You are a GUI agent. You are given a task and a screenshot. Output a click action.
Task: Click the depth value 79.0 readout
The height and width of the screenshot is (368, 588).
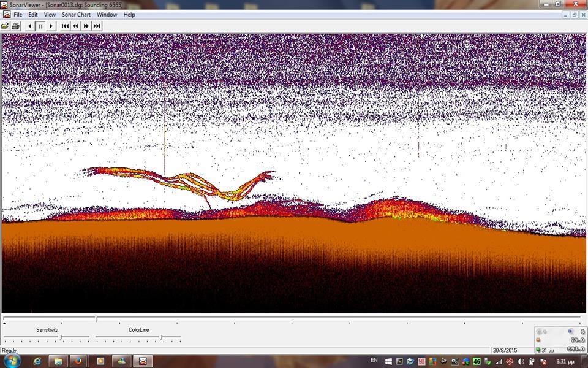(x=578, y=340)
